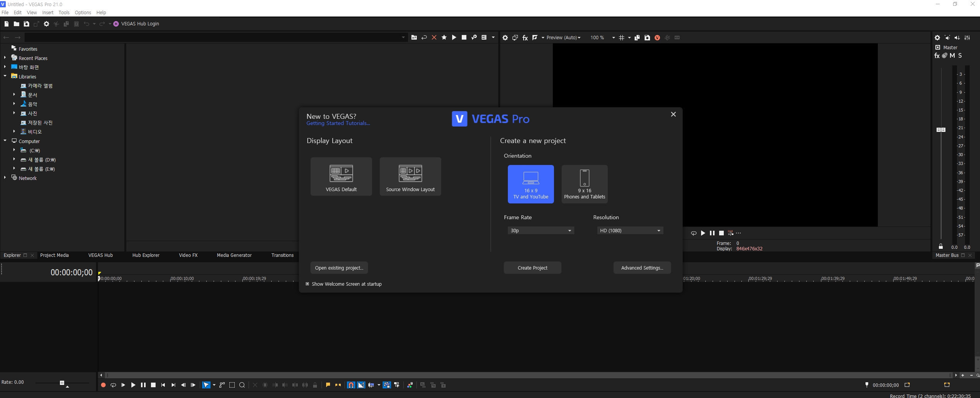Image resolution: width=980 pixels, height=398 pixels.
Task: Toggle the Automatic Crossfades icon
Action: 361,385
